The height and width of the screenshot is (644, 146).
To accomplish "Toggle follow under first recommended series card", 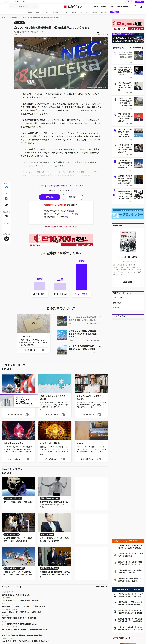I will click(27, 415).
